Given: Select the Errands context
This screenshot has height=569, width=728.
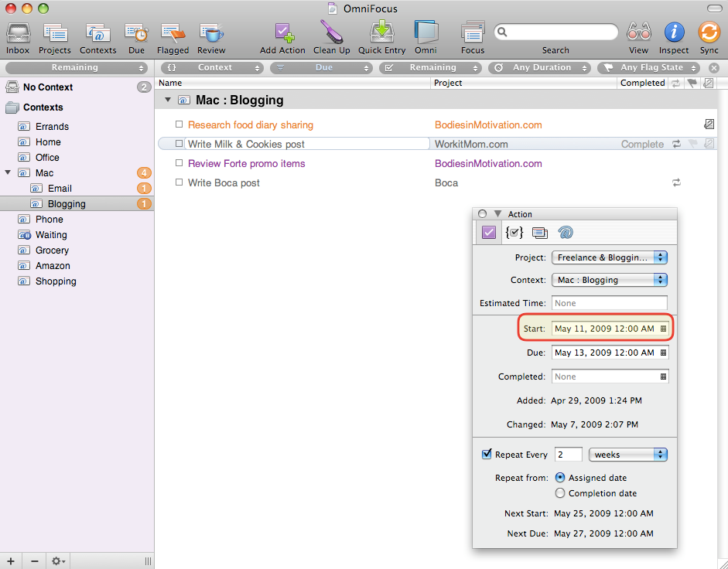Looking at the screenshot, I should click(52, 126).
